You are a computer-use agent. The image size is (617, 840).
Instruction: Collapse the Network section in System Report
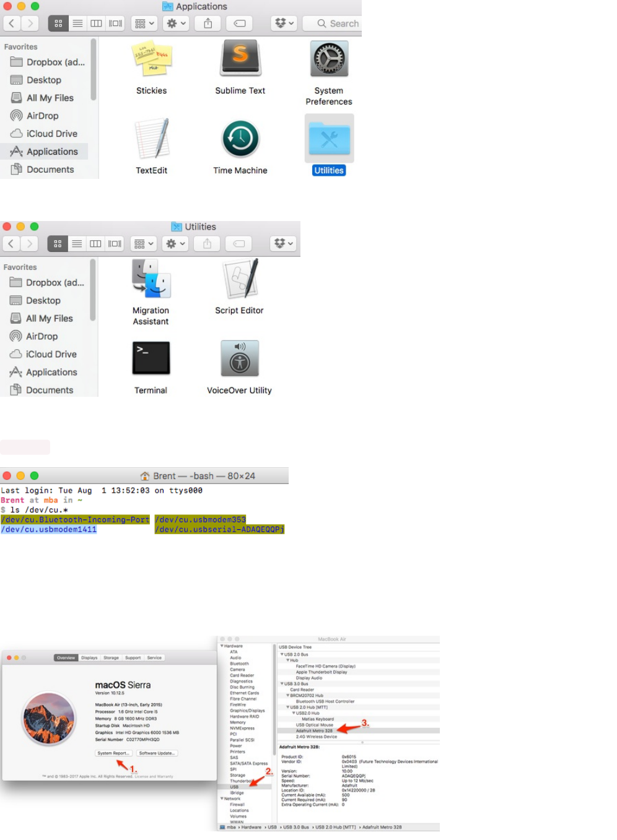[x=222, y=799]
